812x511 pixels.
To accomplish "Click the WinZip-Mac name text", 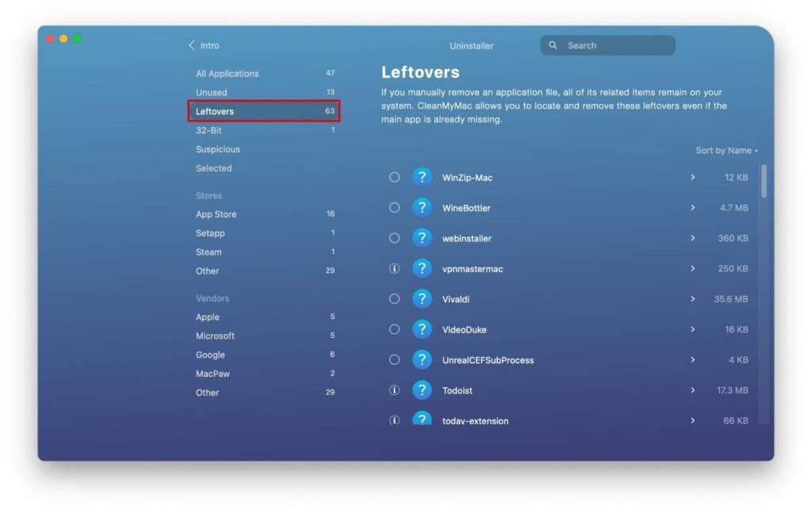I will 467,177.
